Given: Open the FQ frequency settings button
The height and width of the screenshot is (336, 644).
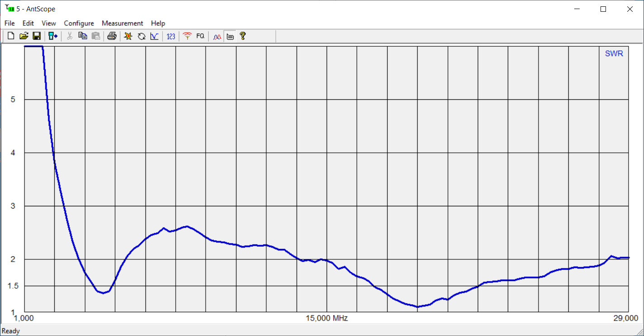Looking at the screenshot, I should coord(200,36).
